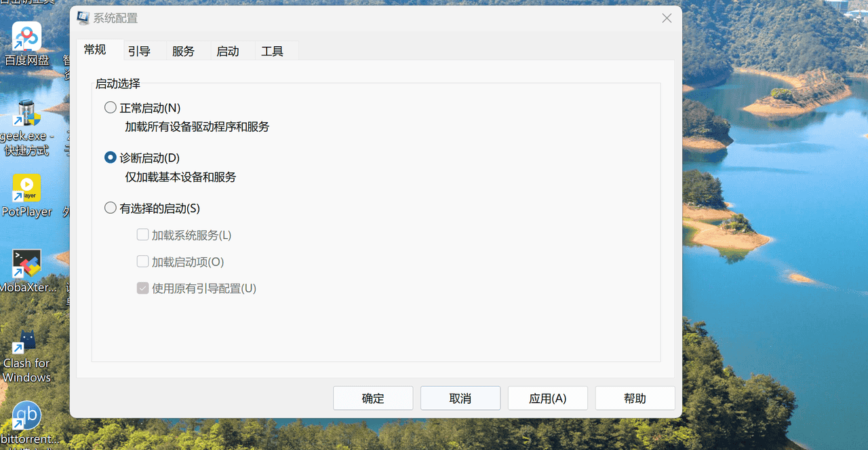Click the 仅加载基本设备和服务 description text
Image resolution: width=868 pixels, height=450 pixels.
tap(180, 176)
